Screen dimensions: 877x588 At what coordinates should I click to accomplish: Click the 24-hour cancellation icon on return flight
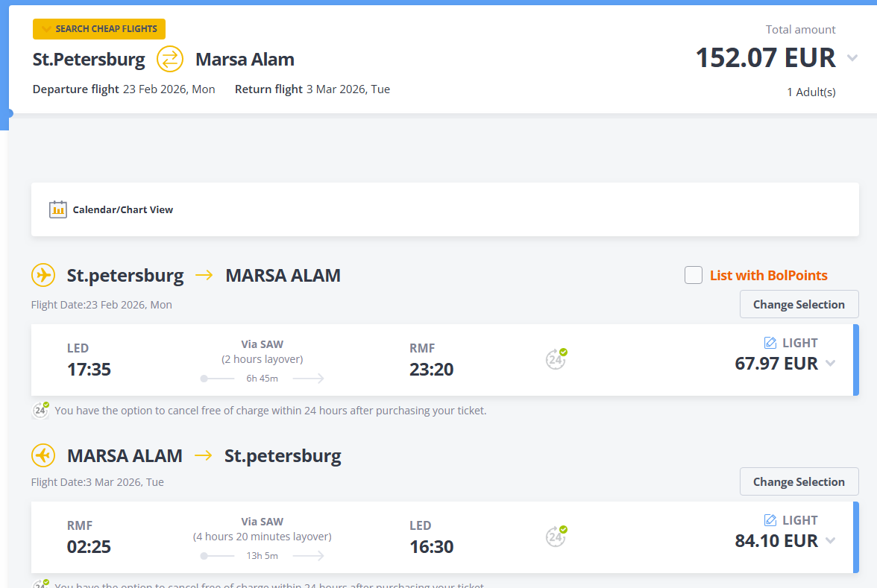click(556, 537)
